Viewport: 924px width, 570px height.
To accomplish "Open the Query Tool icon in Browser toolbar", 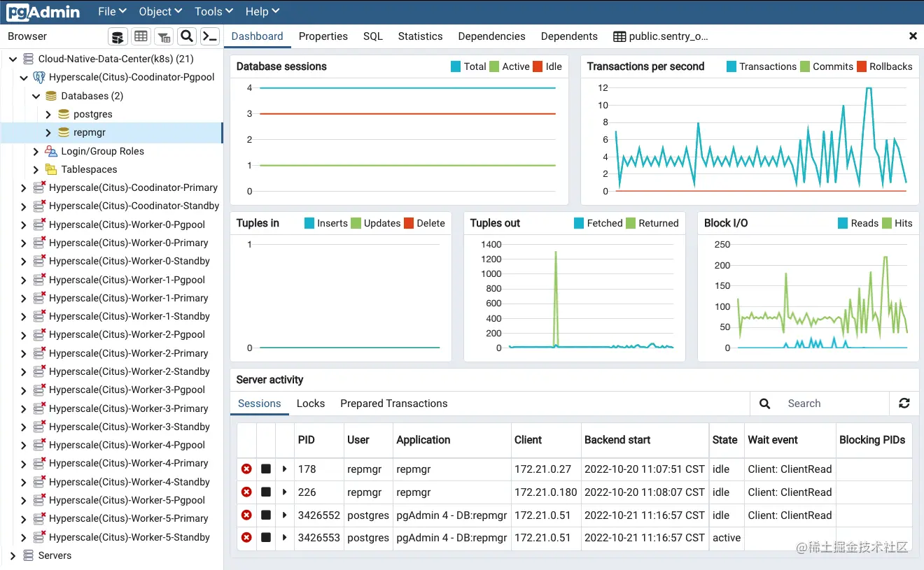I will 118,36.
